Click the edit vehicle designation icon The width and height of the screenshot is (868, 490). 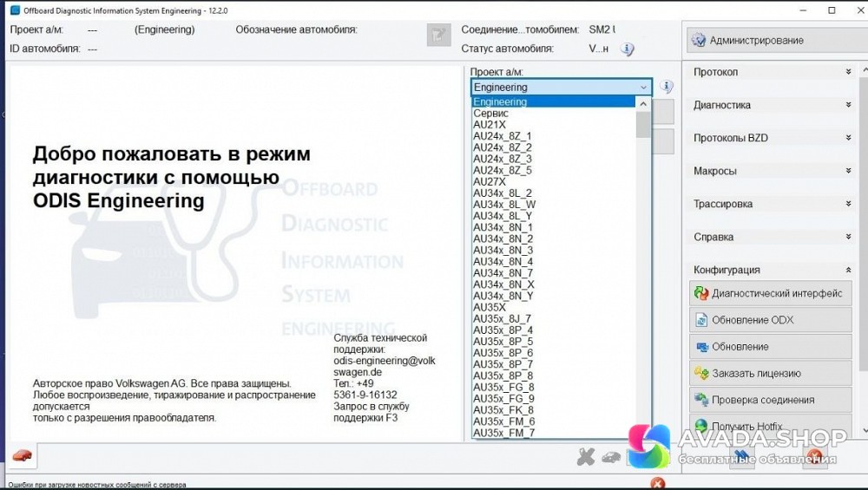pos(438,35)
